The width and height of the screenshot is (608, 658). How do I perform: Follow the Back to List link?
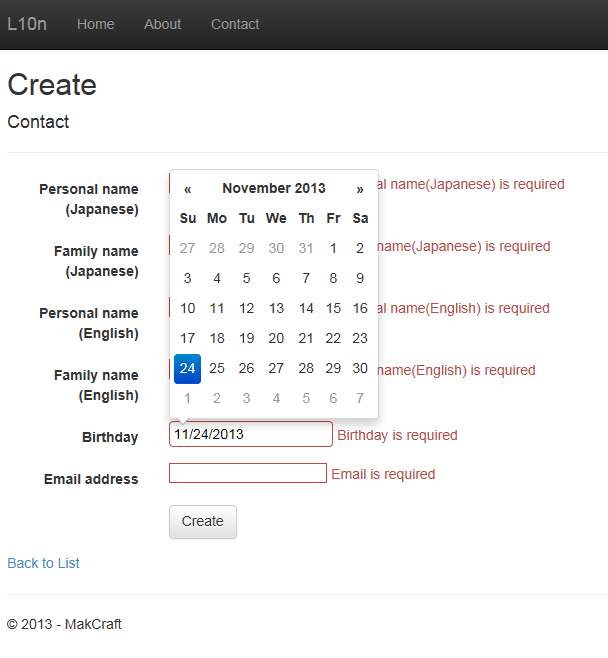(43, 563)
